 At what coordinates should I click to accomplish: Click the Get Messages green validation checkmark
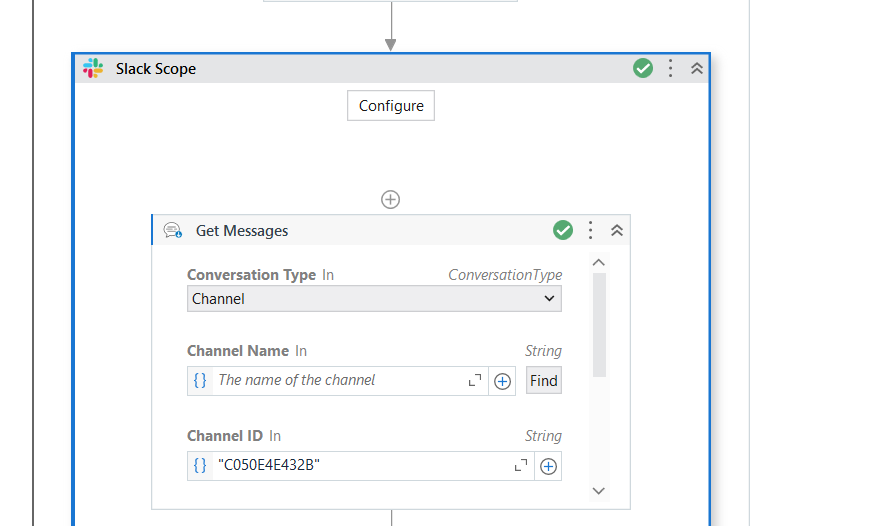point(563,230)
